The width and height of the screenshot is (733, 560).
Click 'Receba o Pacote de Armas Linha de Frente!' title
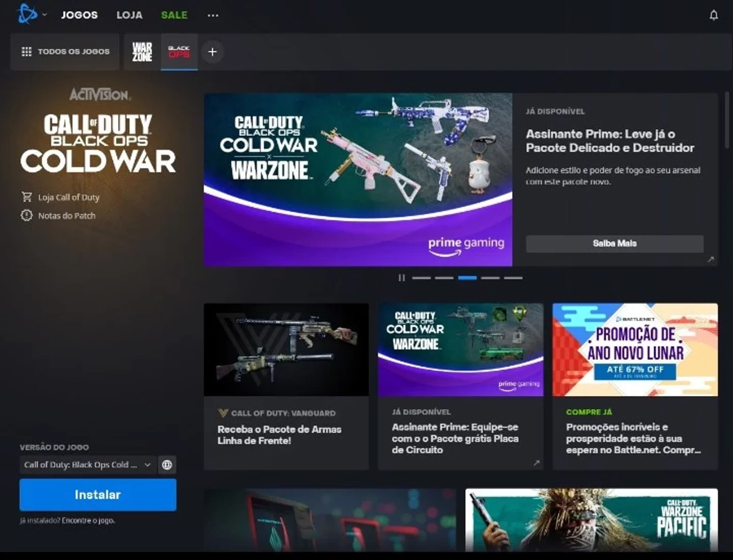[x=280, y=435]
